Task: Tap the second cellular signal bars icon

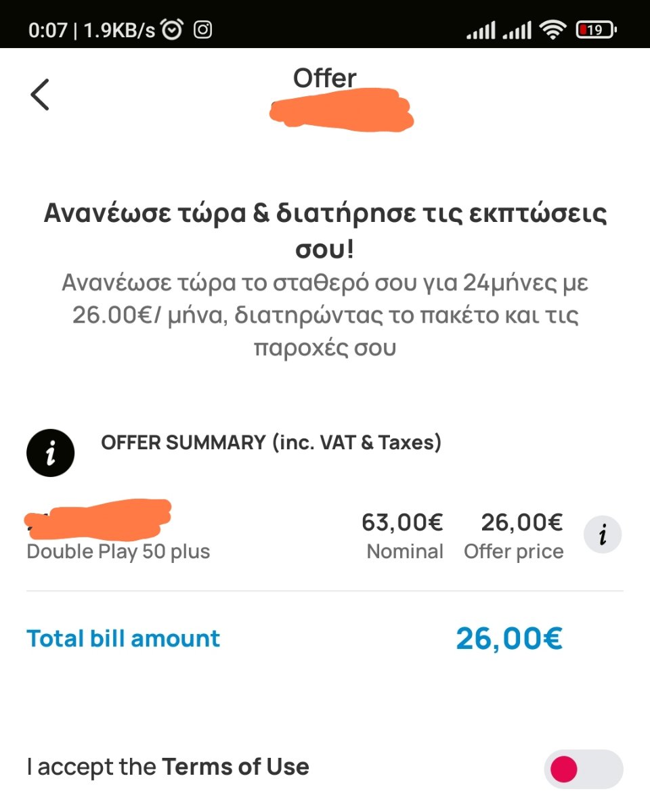Action: click(x=517, y=30)
